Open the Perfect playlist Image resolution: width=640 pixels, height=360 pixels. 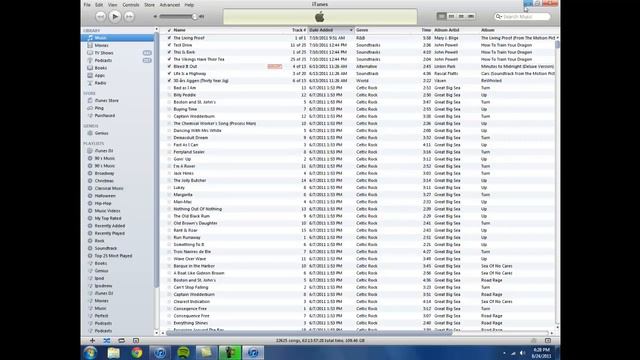[101, 316]
